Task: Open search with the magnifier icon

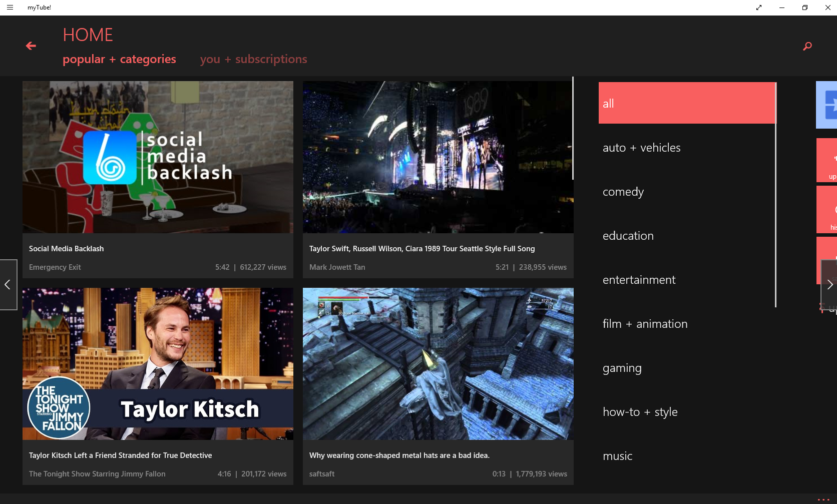Action: click(807, 46)
